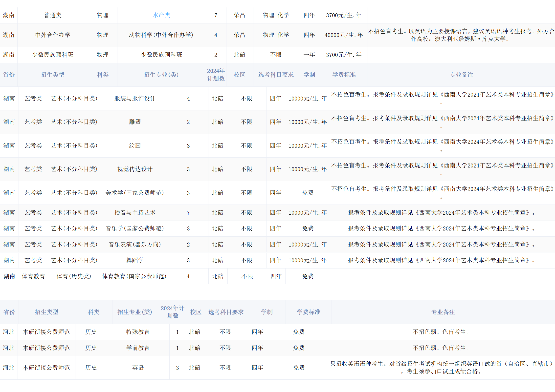Click the 特殊教育 major cell
The image size is (555, 392).
tap(138, 332)
